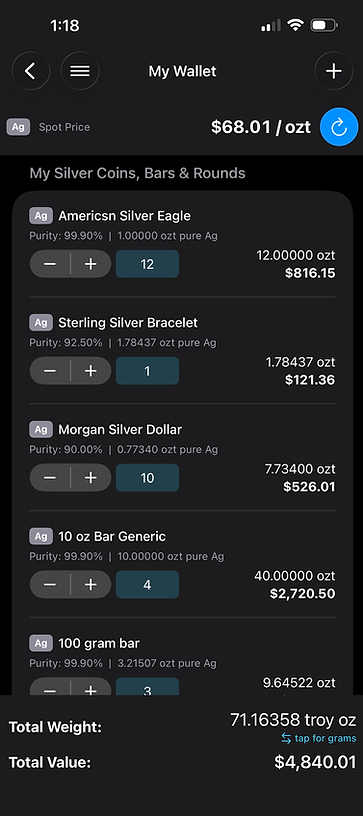Image resolution: width=363 pixels, height=816 pixels.
Task: Edit quantity field showing 12
Action: coord(147,264)
